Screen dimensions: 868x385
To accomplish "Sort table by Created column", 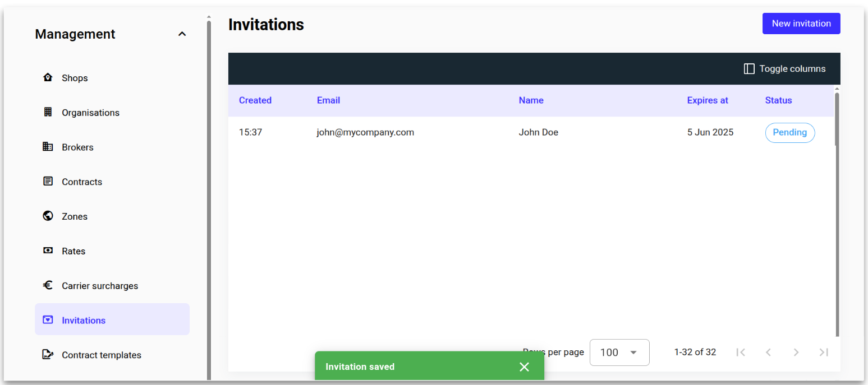I will pyautogui.click(x=255, y=100).
